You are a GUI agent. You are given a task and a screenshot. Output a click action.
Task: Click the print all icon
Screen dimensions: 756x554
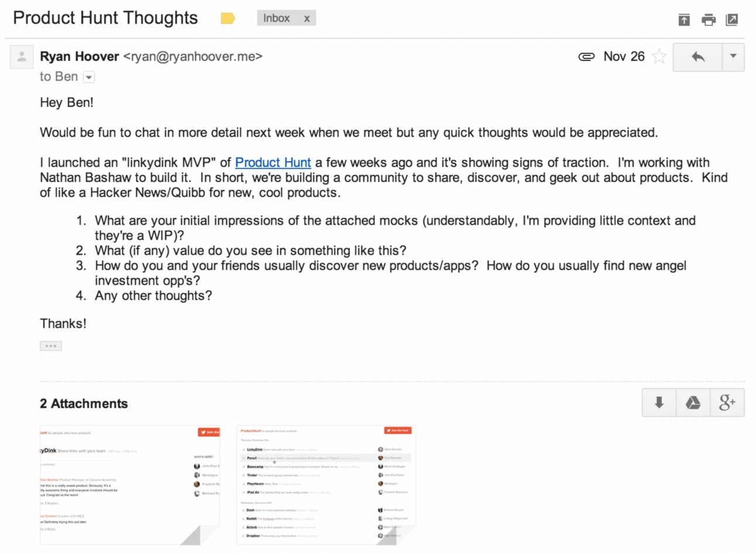click(x=708, y=20)
